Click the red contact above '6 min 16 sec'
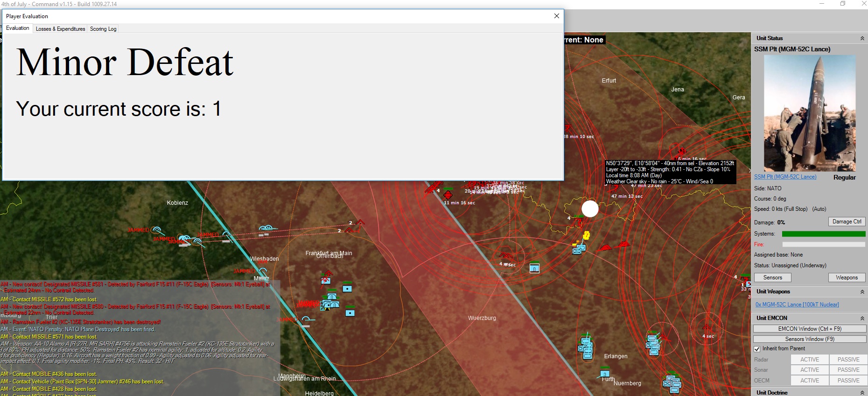Image resolution: width=868 pixels, height=396 pixels. pyautogui.click(x=681, y=152)
